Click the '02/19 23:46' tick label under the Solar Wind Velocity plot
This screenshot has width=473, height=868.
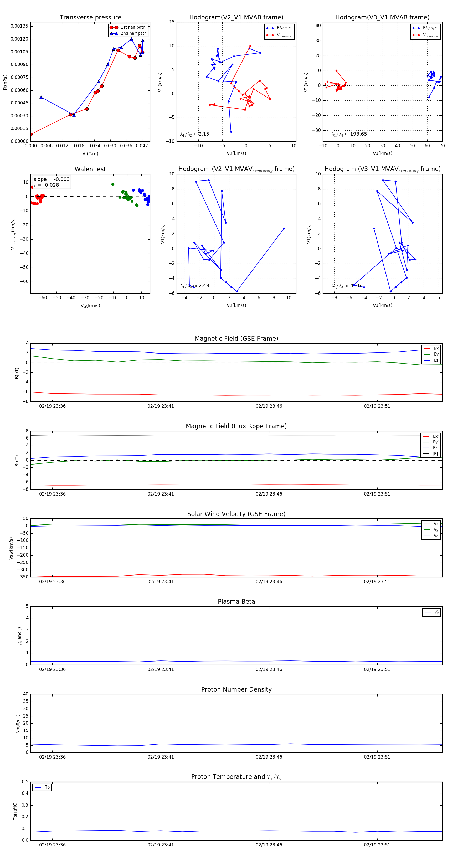point(269,582)
